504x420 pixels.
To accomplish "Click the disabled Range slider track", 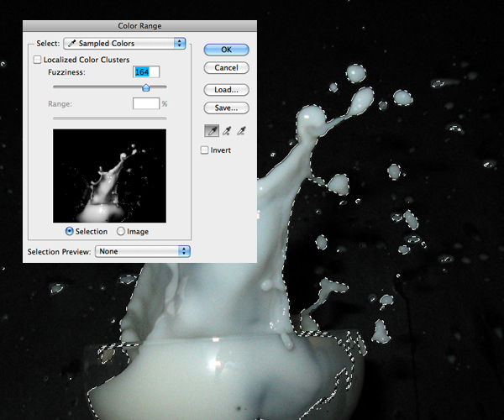I will 109,118.
